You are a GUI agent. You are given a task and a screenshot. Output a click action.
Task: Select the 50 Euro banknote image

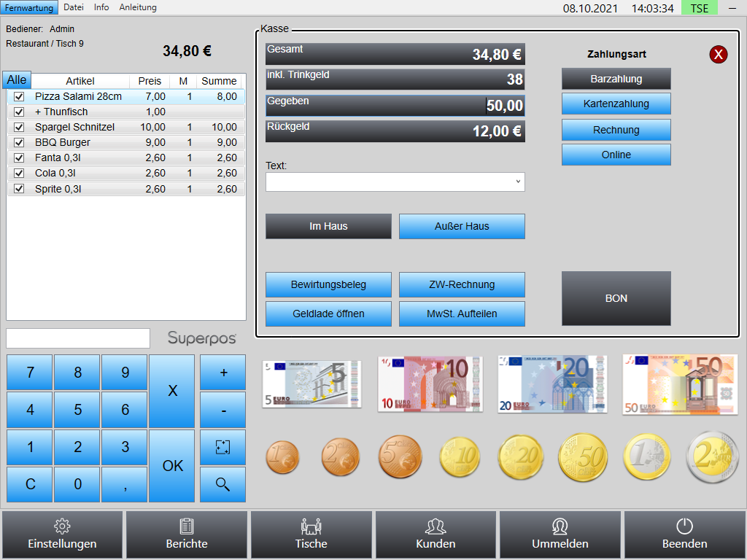pyautogui.click(x=680, y=385)
